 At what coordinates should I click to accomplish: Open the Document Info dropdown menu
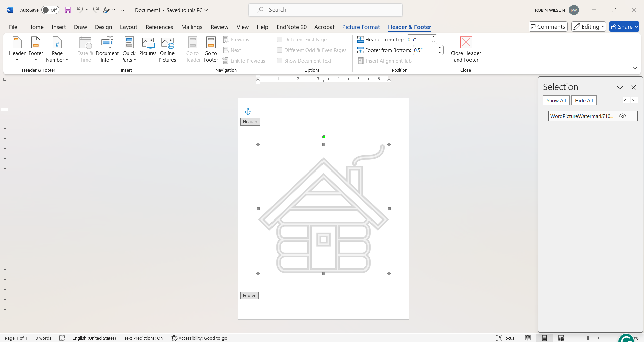(107, 50)
